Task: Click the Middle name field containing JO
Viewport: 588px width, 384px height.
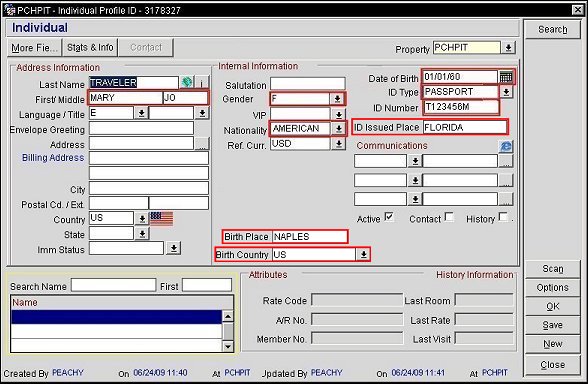Action: coord(185,98)
